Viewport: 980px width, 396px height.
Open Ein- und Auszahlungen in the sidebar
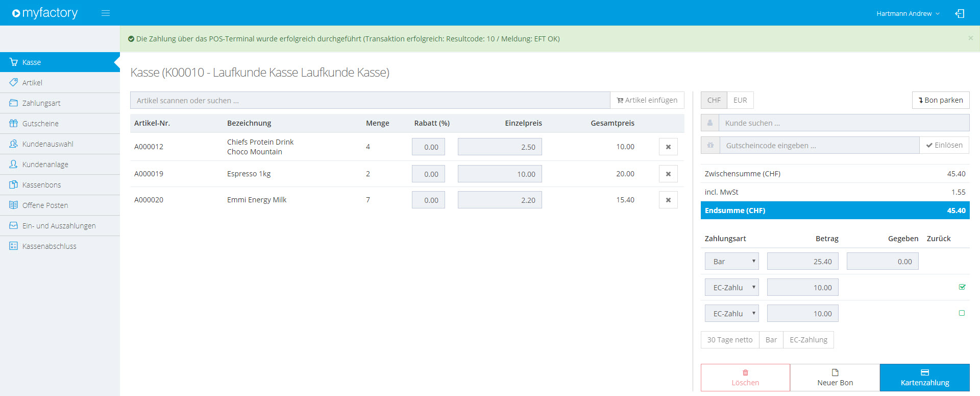click(x=60, y=226)
